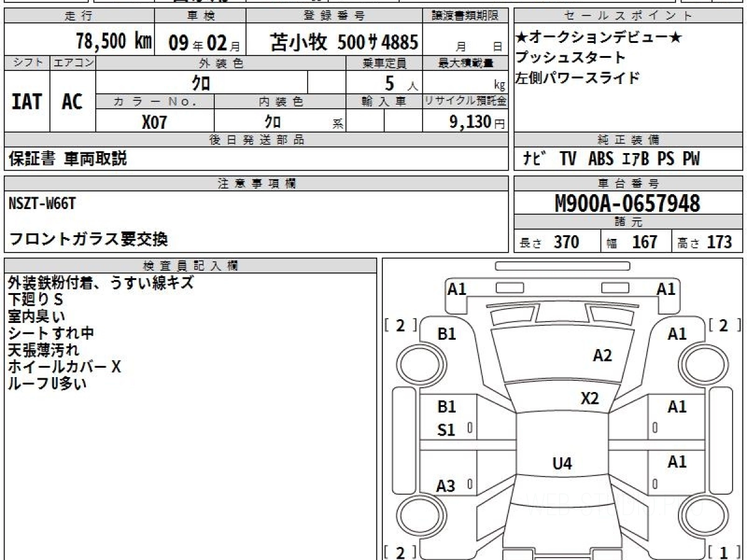The width and height of the screenshot is (747, 560).
Task: Click color number X07
Action: coord(154,121)
